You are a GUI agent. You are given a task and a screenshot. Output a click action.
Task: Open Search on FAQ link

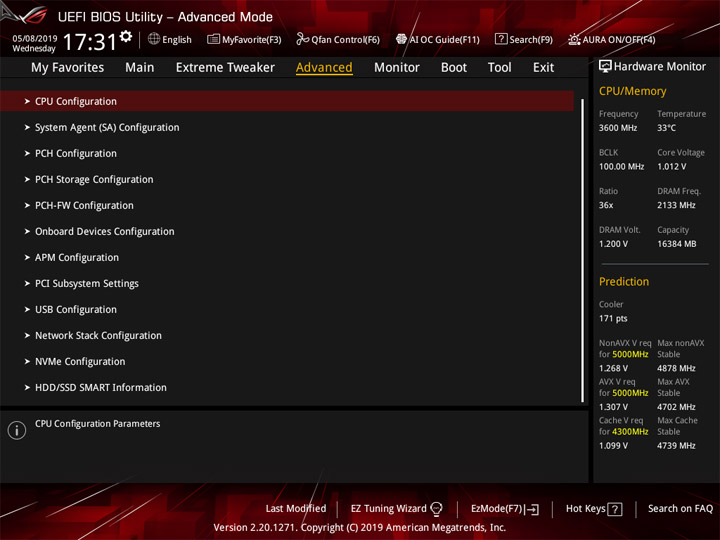point(680,508)
